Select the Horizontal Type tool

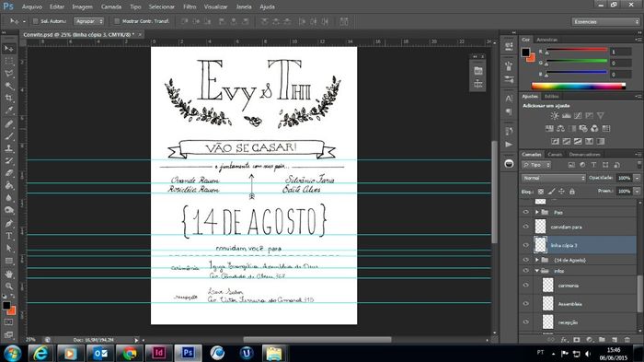coord(8,236)
